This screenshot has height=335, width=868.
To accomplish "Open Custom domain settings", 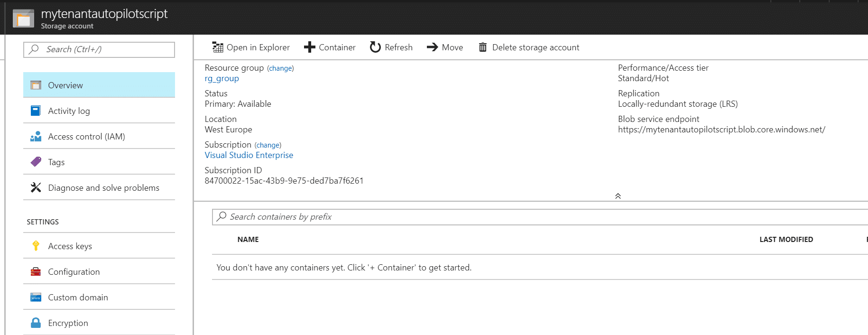I will click(99, 297).
